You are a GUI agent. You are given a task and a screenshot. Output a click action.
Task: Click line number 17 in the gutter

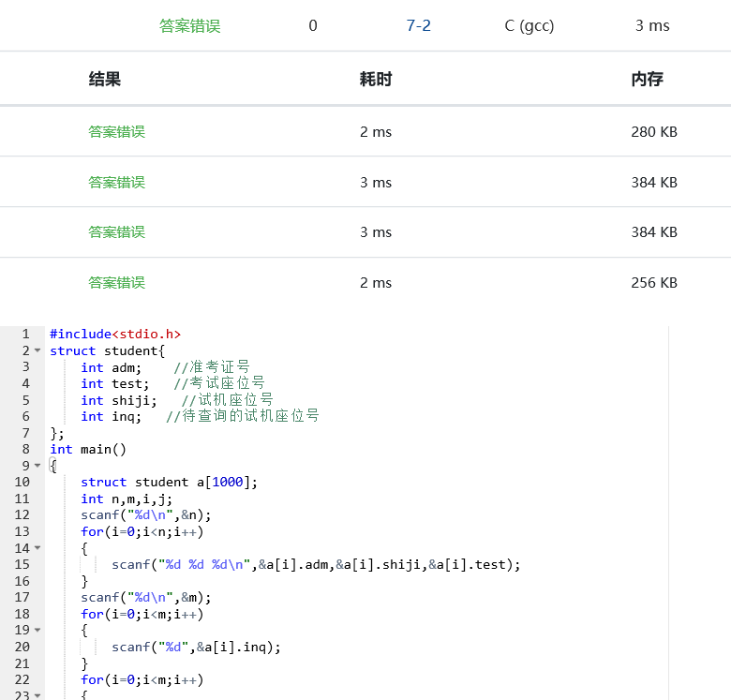click(x=22, y=598)
